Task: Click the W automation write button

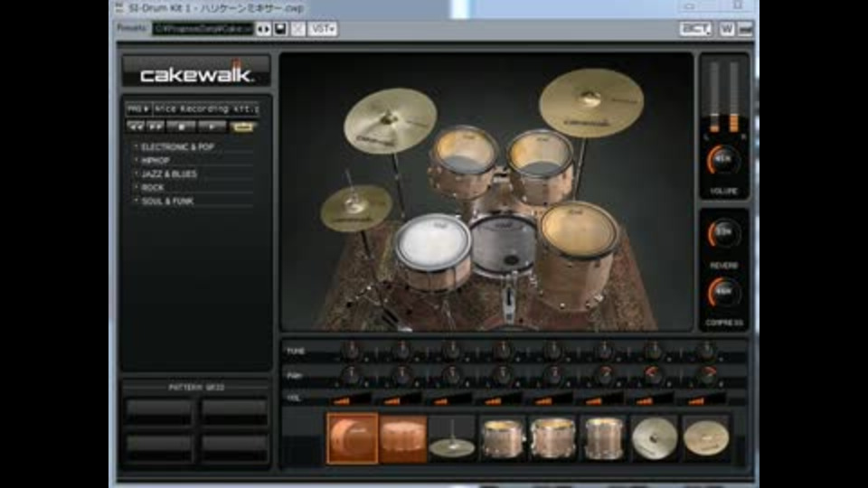Action: [727, 29]
